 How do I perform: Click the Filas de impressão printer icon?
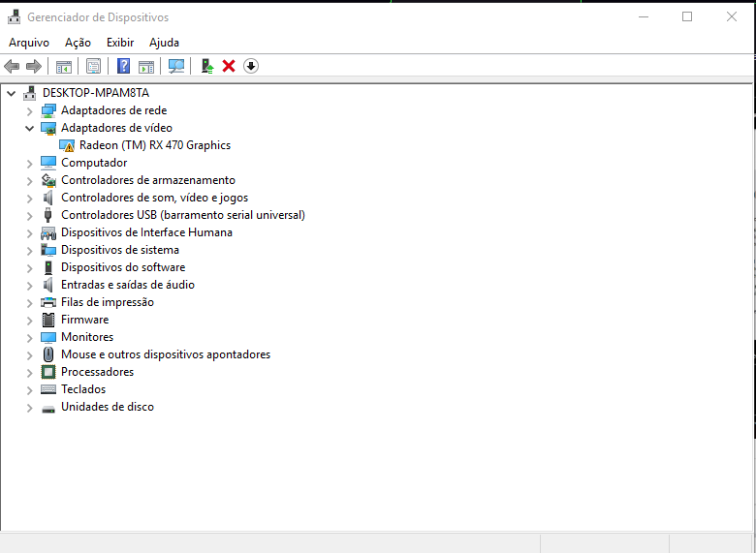(48, 302)
